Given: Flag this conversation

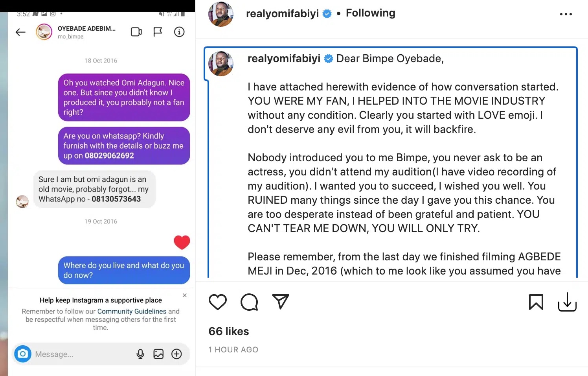Looking at the screenshot, I should 158,32.
